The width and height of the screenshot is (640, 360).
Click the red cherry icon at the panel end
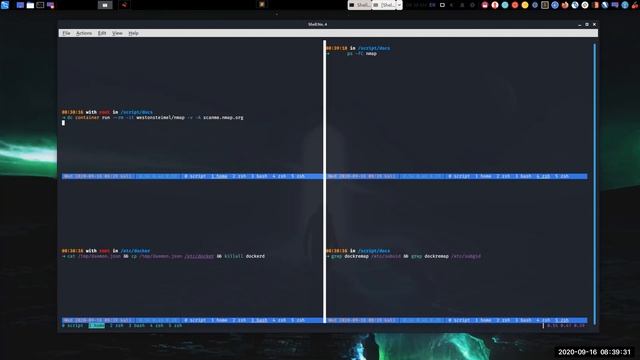click(x=635, y=5)
